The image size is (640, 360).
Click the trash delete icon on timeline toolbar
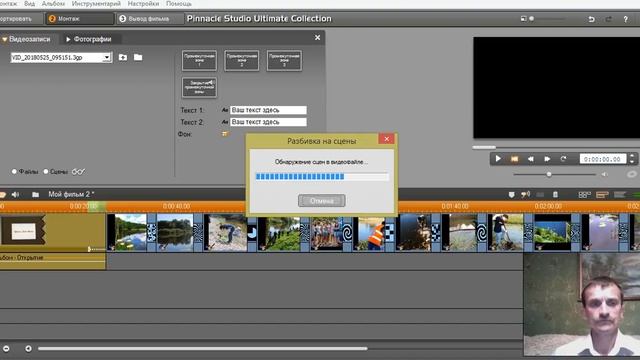coord(555,195)
